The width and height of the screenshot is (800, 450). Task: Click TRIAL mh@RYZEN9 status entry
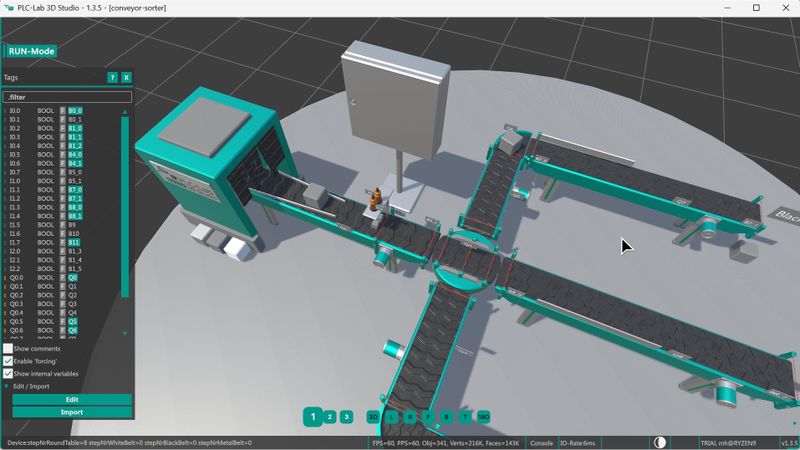pos(728,443)
